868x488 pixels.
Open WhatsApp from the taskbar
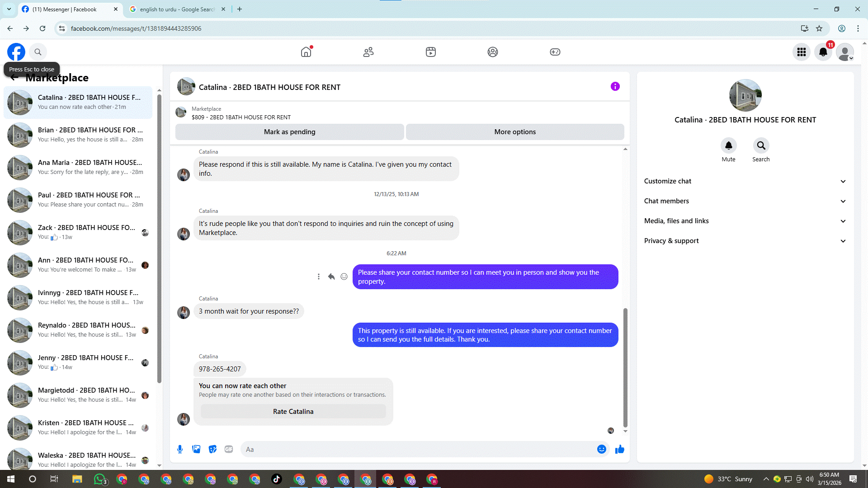tap(100, 479)
